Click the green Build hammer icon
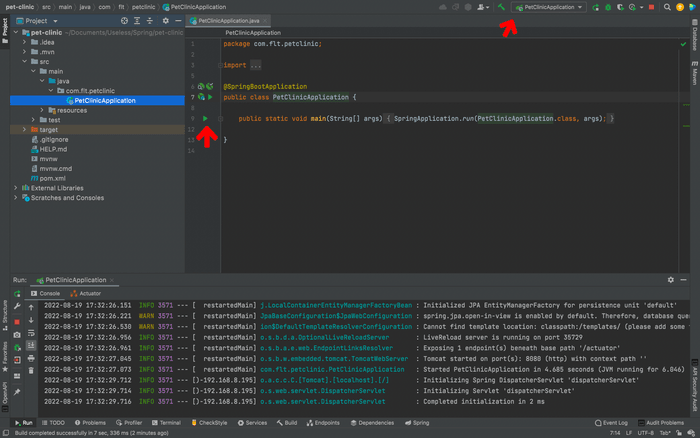 click(x=501, y=7)
